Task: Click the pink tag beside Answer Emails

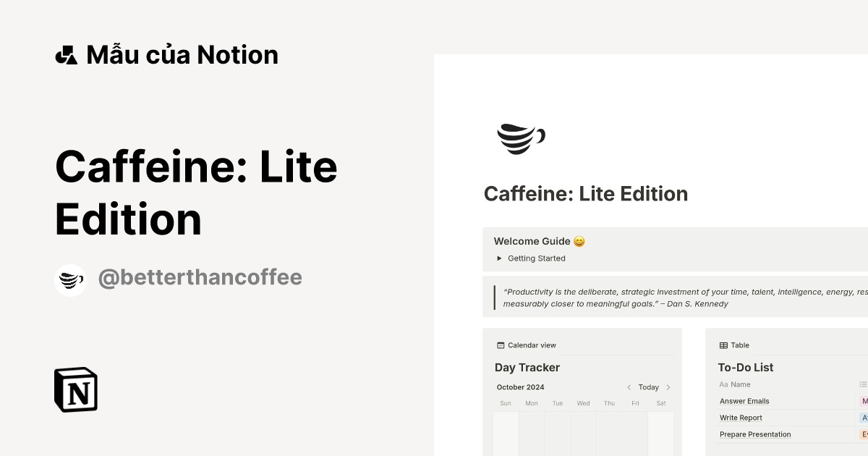Action: pos(865,401)
